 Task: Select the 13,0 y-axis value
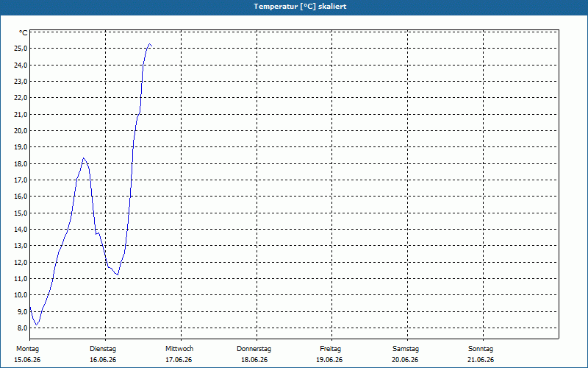click(21, 246)
